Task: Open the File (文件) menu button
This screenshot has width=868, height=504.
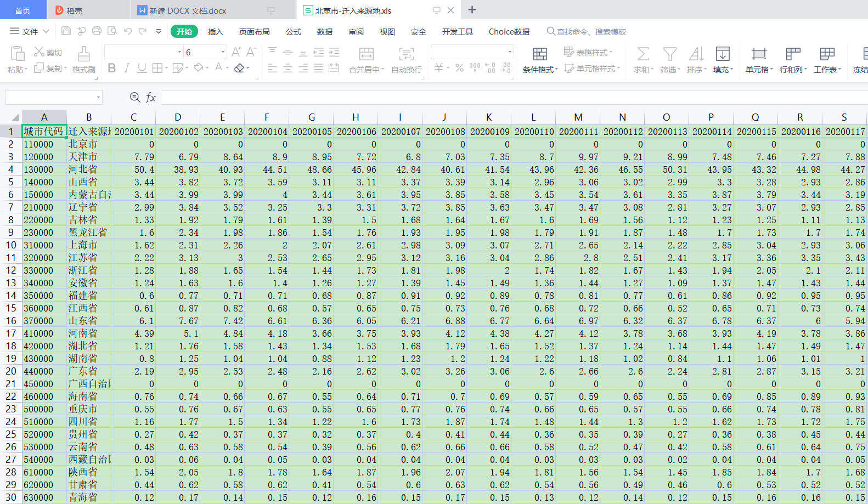Action: pyautogui.click(x=30, y=32)
